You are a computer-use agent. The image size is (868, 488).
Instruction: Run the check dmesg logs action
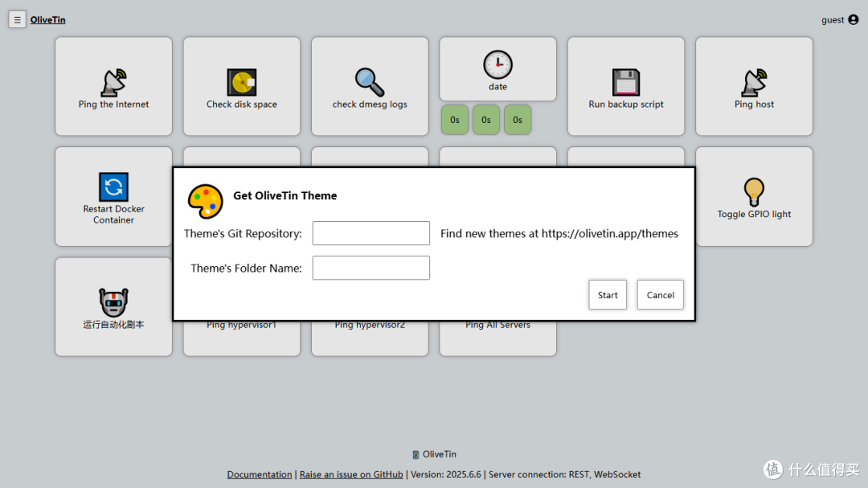click(x=370, y=86)
